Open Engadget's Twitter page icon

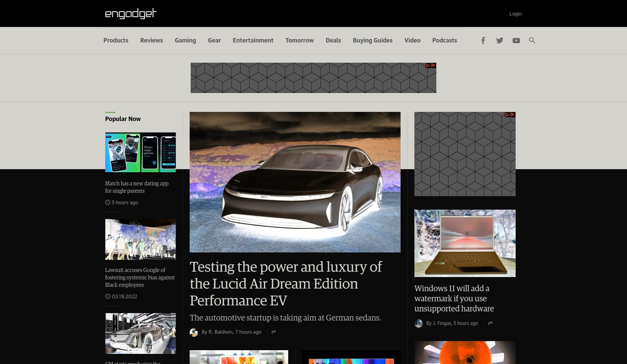[500, 40]
